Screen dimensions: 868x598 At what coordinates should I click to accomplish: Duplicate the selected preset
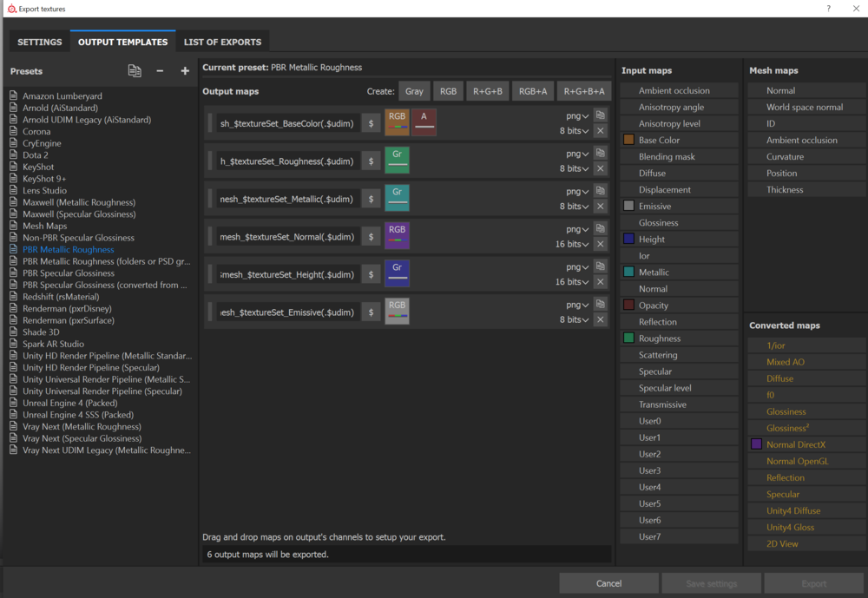(x=135, y=71)
